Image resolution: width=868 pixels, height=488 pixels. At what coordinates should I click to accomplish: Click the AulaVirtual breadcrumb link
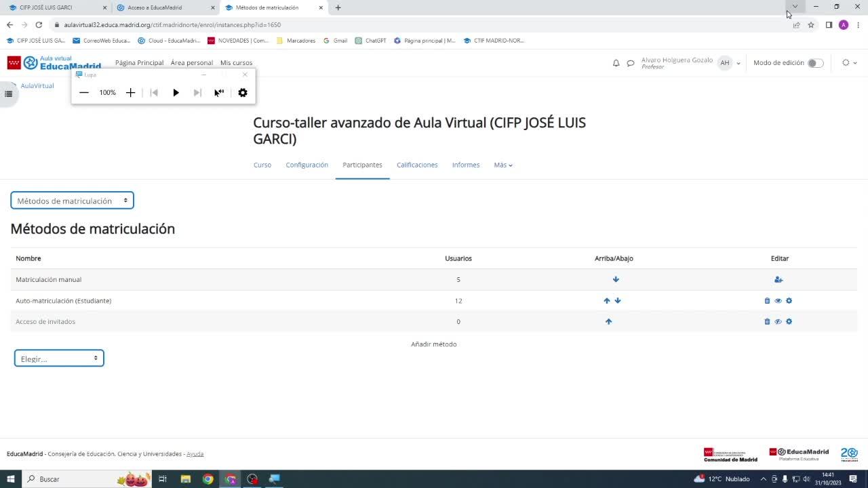click(37, 86)
